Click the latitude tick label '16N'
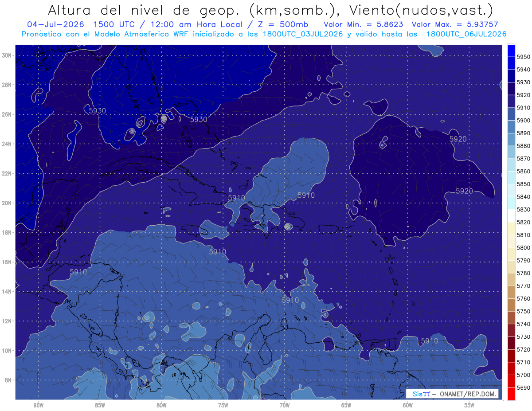The height and width of the screenshot is (411, 532). coord(7,262)
